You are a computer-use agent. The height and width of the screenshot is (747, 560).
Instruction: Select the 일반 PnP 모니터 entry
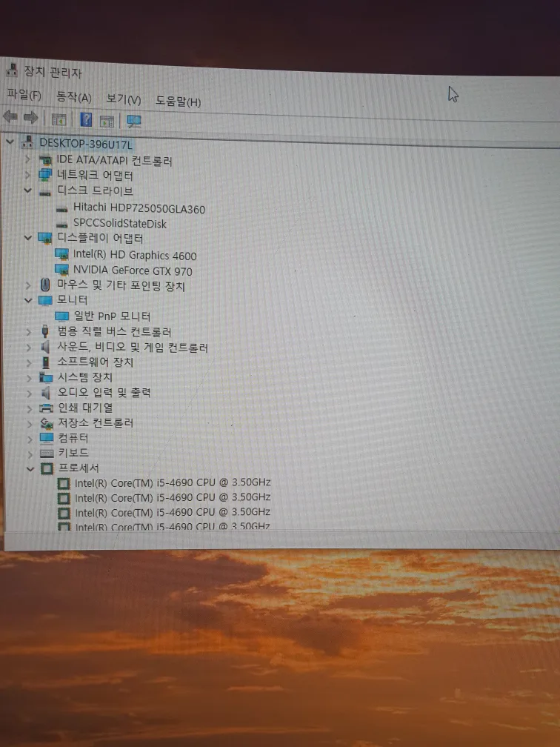[x=113, y=316]
